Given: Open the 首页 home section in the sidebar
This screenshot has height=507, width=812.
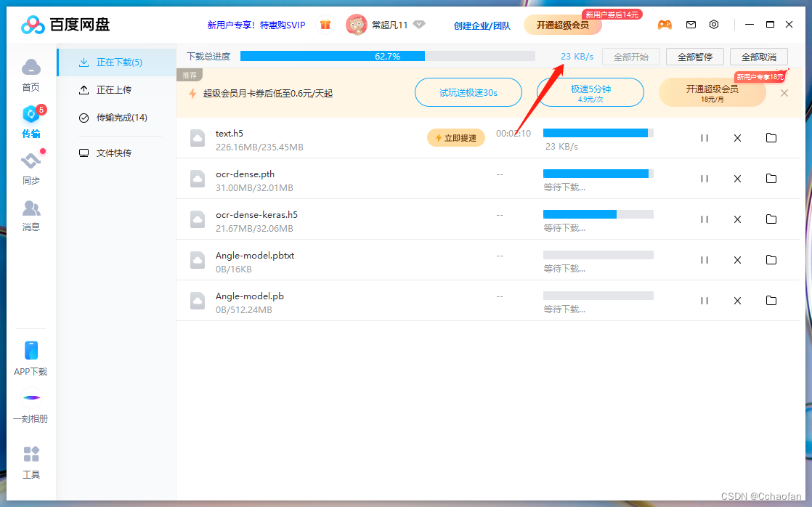Looking at the screenshot, I should [x=31, y=76].
